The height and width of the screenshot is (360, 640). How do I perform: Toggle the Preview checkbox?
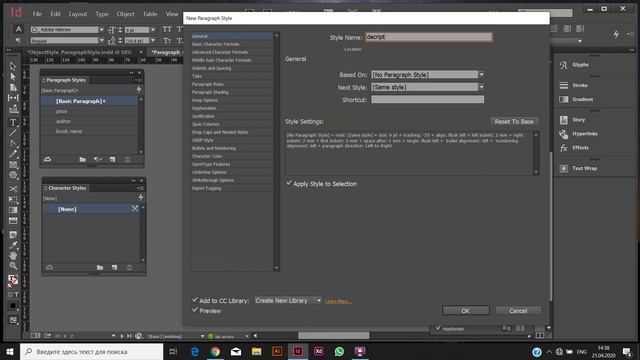point(195,310)
